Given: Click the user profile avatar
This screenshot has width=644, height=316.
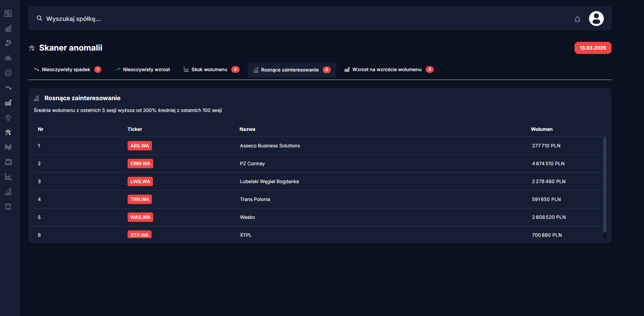Looking at the screenshot, I should (x=596, y=19).
